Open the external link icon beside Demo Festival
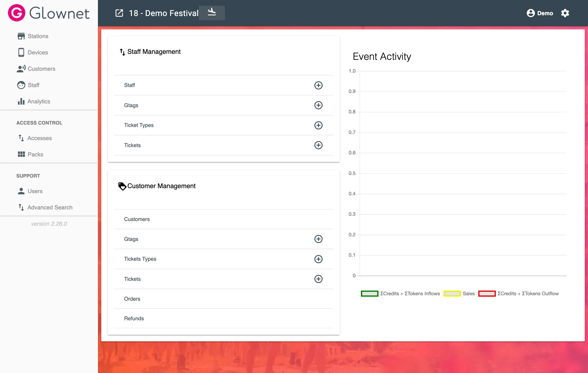Viewport: 588px width, 373px height. pos(119,13)
